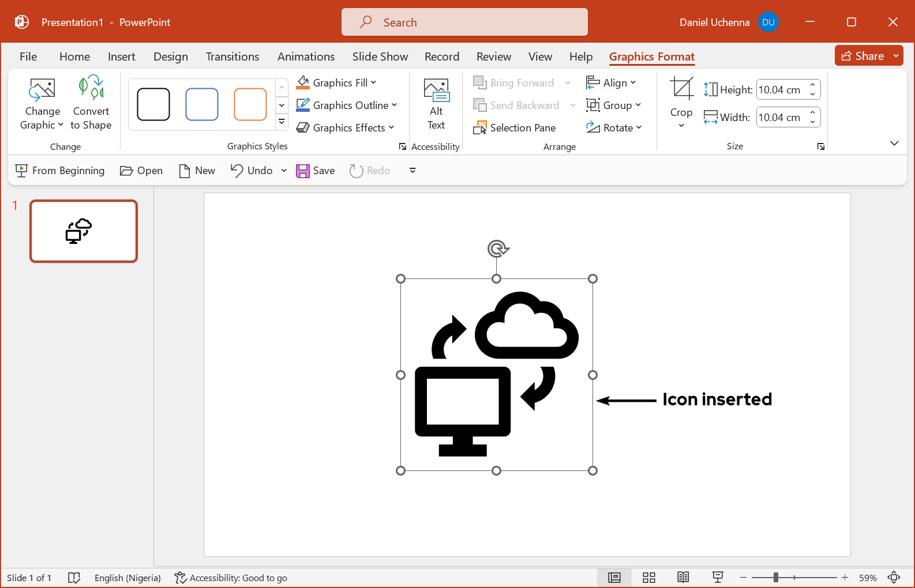
Task: Switch to the Animations tab
Action: point(306,56)
